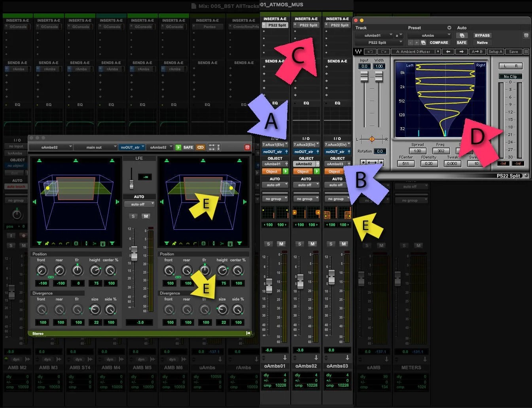
Task: Load next preset with the right arrow in PS22 Split
Action: point(461,51)
